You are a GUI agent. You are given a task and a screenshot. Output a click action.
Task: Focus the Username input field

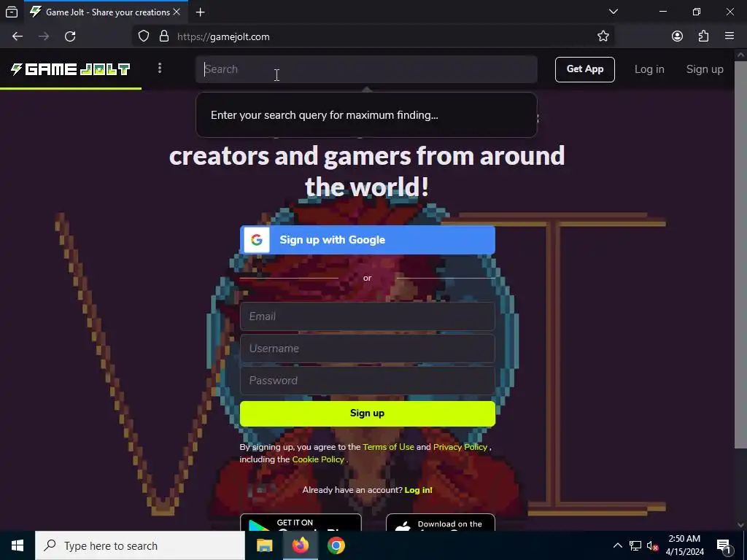tap(368, 349)
